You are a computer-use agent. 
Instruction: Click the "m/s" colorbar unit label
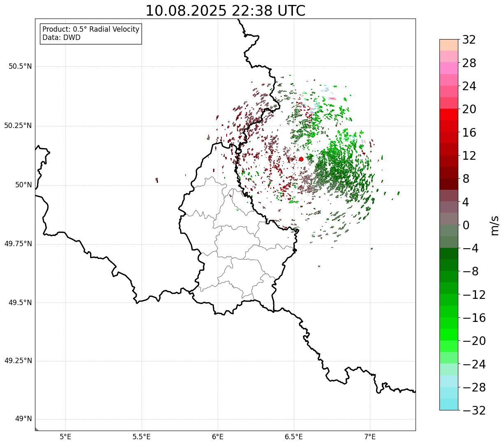[x=495, y=225]
